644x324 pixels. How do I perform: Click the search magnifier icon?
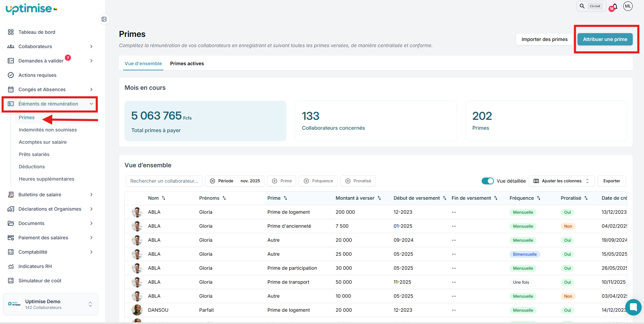[x=582, y=6]
